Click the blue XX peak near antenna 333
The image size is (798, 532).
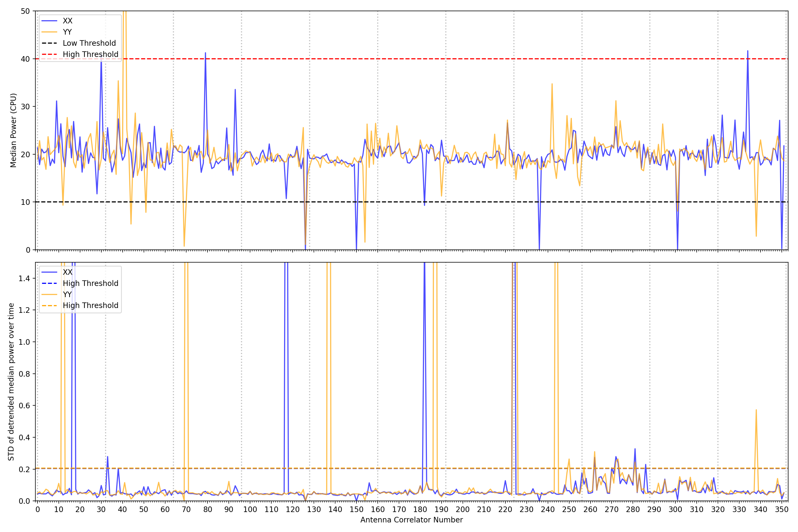tap(747, 52)
